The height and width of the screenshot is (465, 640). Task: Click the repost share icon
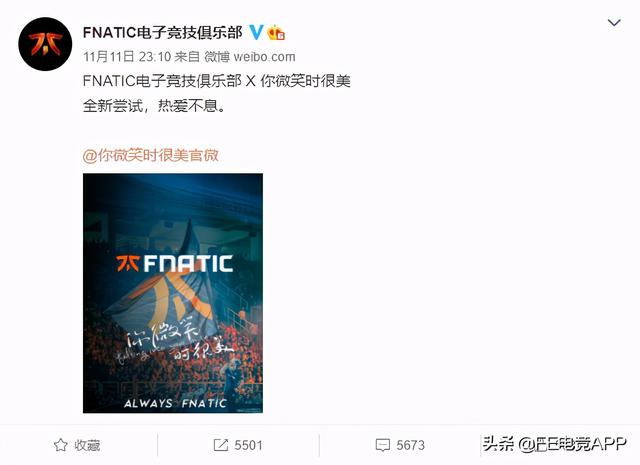221,445
